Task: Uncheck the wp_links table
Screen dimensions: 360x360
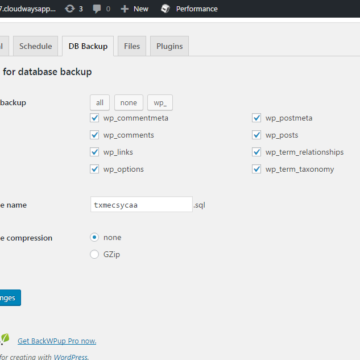Action: point(95,152)
